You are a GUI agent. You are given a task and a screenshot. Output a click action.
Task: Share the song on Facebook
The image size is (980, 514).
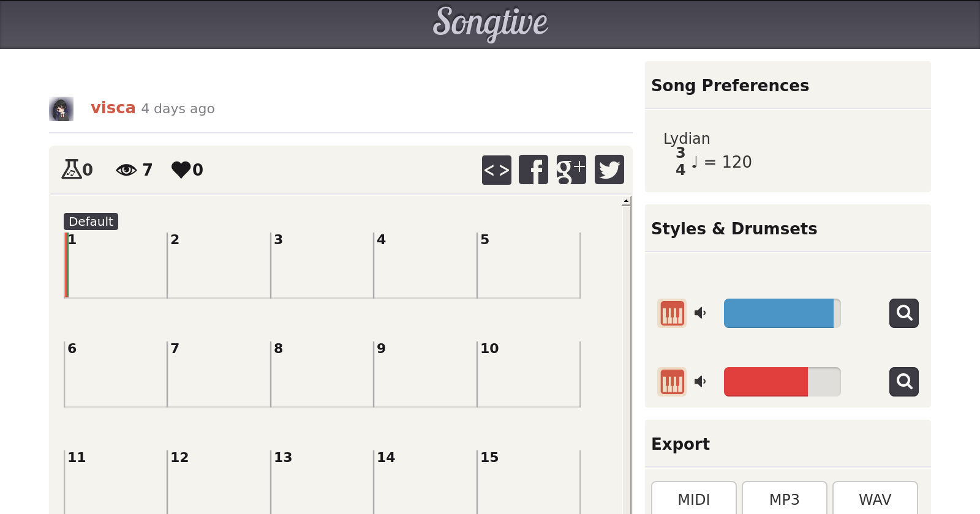533,169
